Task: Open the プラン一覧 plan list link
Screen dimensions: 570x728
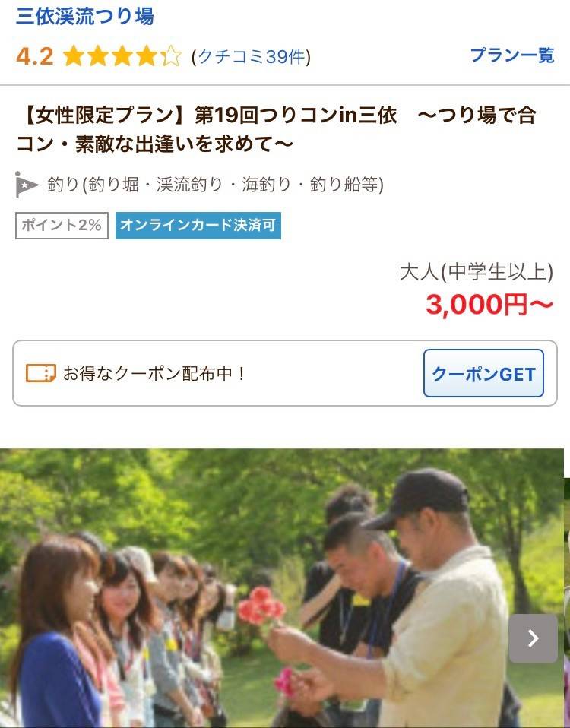Action: (512, 55)
